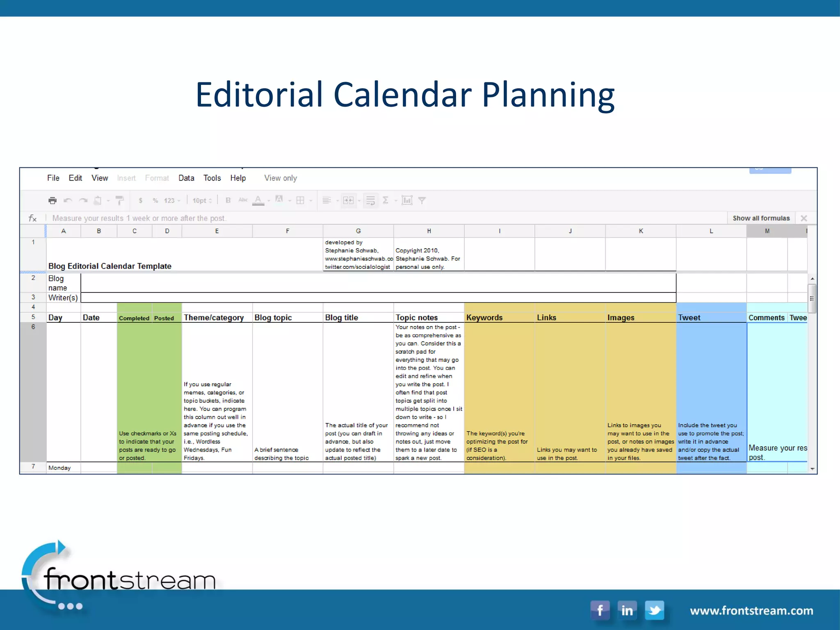The width and height of the screenshot is (840, 630).
Task: Click the Completed header cell
Action: tap(134, 318)
